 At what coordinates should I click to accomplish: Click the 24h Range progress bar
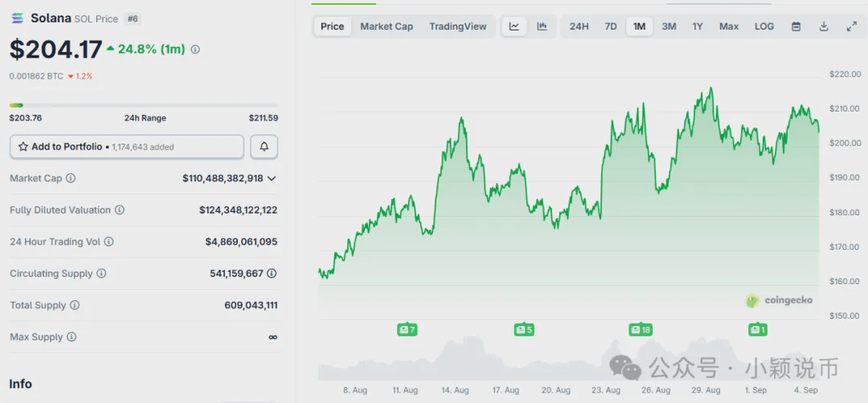pyautogui.click(x=144, y=105)
